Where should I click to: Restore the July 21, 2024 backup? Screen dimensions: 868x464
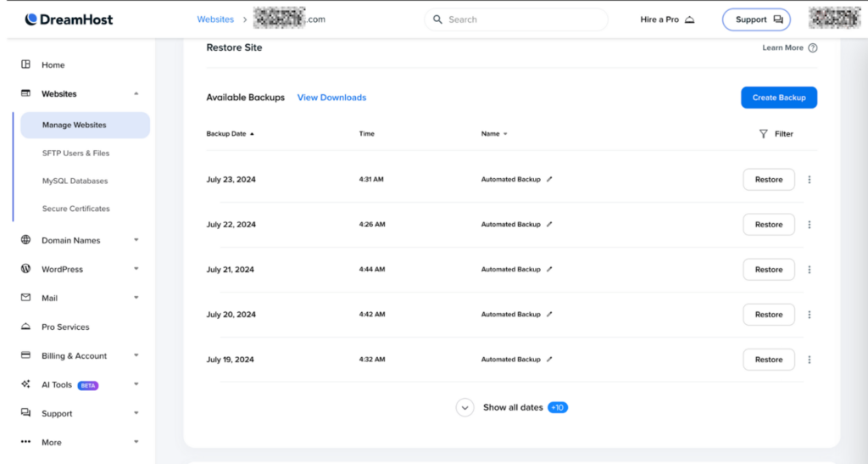point(768,270)
